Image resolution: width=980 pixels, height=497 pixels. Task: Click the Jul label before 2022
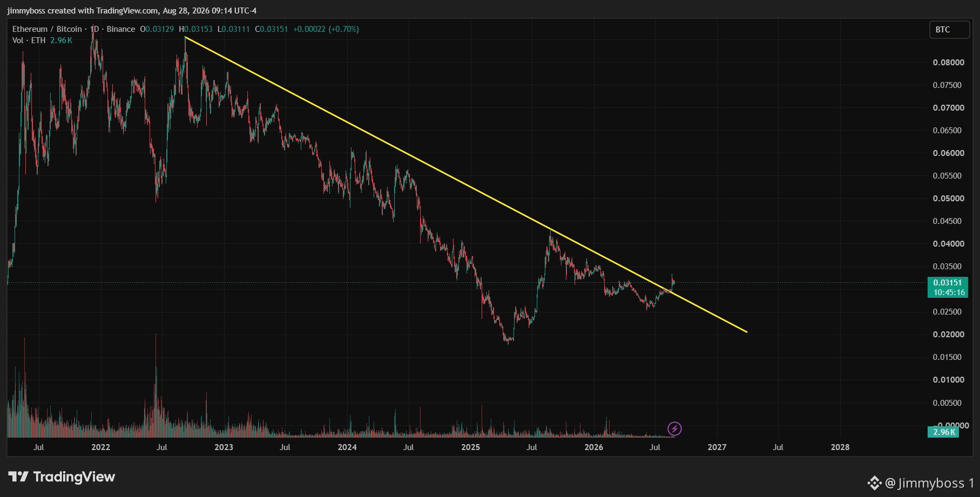(39, 447)
